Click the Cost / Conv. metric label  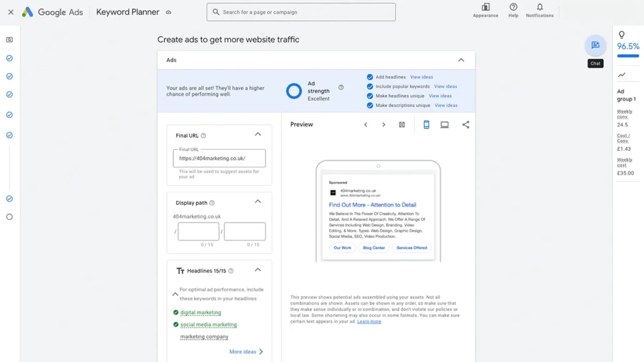(x=623, y=138)
